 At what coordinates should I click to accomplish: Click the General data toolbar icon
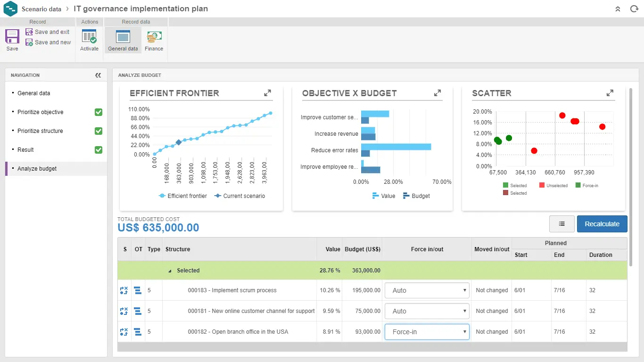click(123, 37)
